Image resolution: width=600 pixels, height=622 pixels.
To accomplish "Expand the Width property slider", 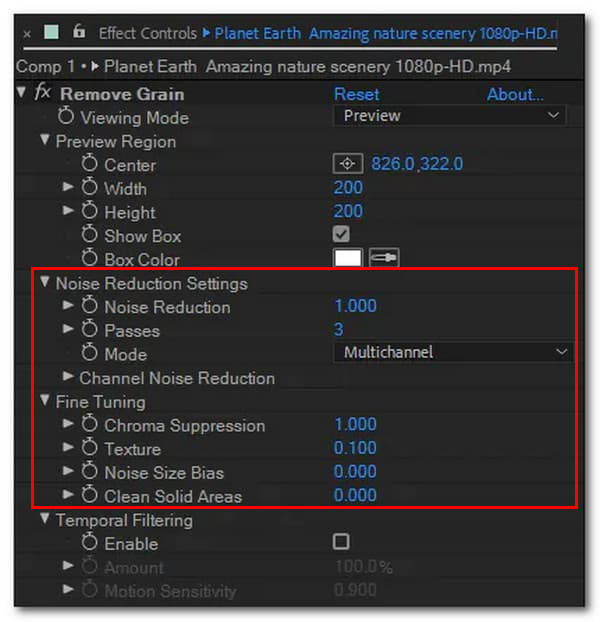I will point(68,186).
